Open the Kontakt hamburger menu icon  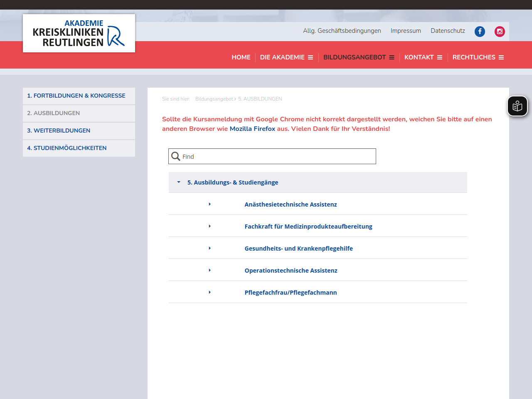(440, 57)
